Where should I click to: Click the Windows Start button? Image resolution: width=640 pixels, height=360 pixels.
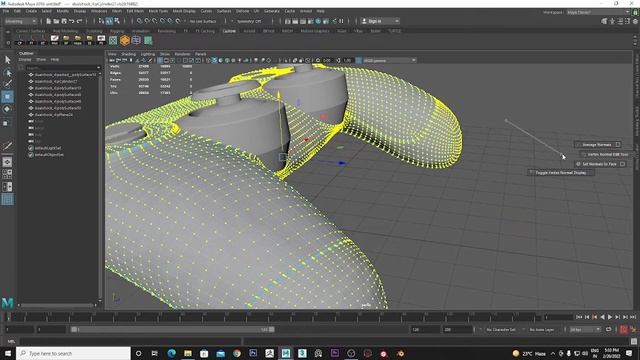pyautogui.click(x=8, y=353)
